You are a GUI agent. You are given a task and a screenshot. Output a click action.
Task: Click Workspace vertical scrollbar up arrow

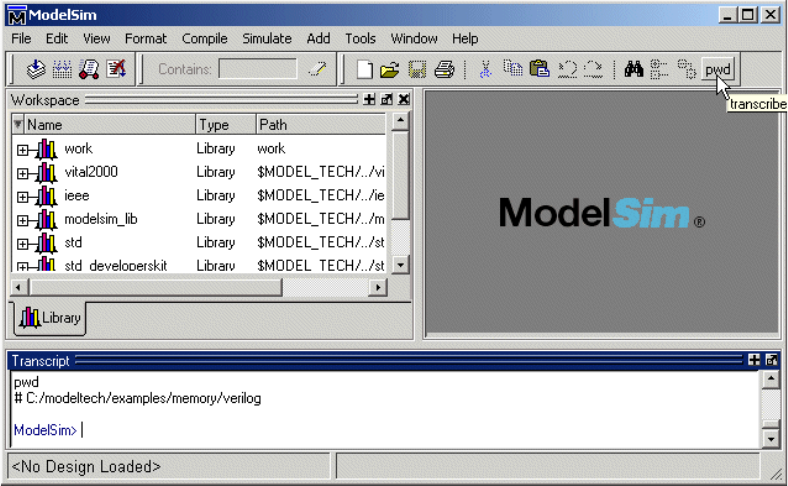pyautogui.click(x=400, y=121)
